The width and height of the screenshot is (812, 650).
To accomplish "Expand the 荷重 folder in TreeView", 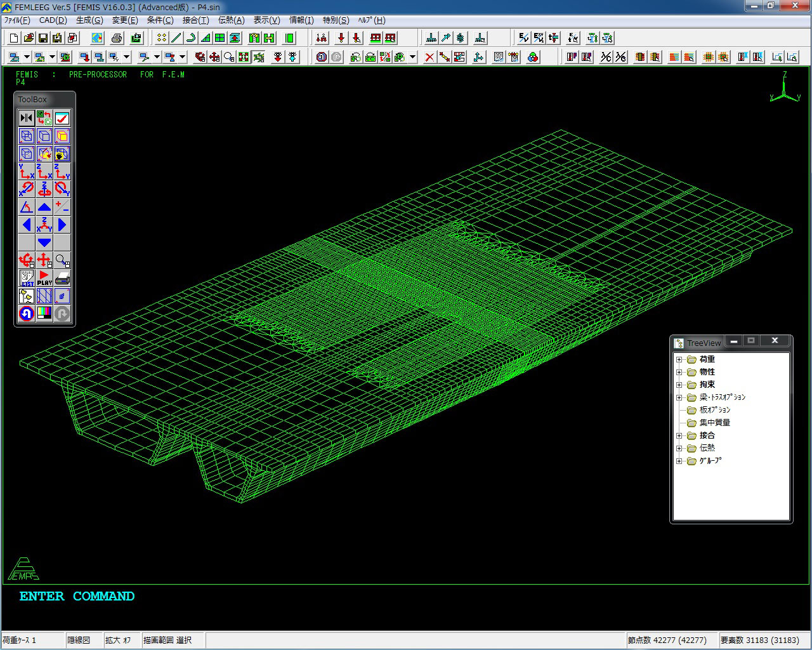I will point(679,359).
